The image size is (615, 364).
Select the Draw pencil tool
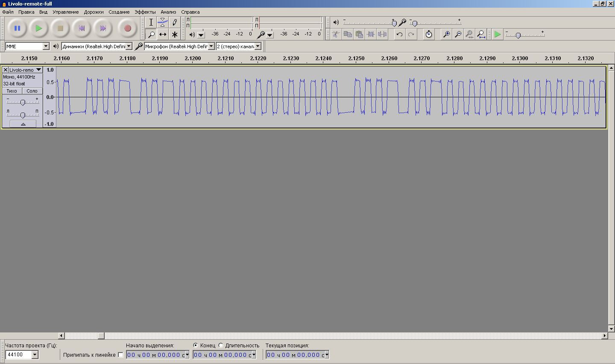click(x=175, y=22)
